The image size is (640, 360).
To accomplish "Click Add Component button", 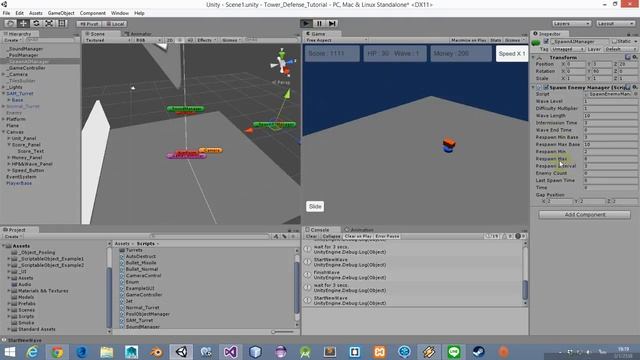I will [x=584, y=215].
